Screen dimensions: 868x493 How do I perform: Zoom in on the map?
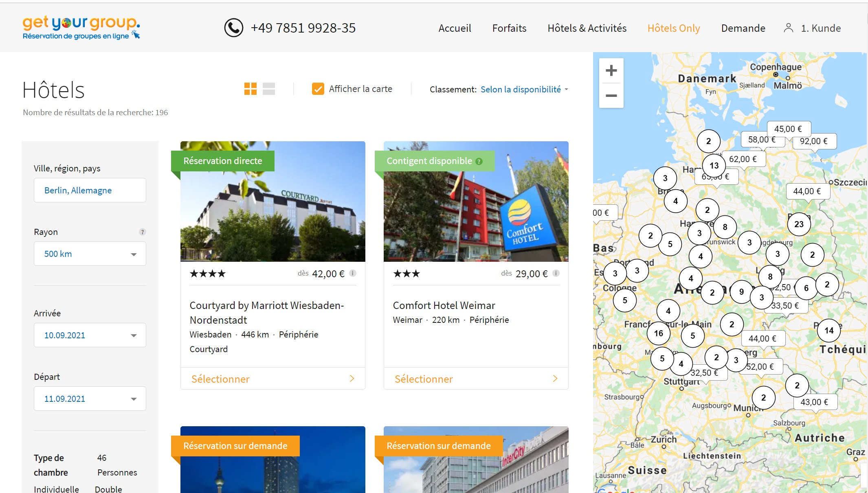click(611, 70)
